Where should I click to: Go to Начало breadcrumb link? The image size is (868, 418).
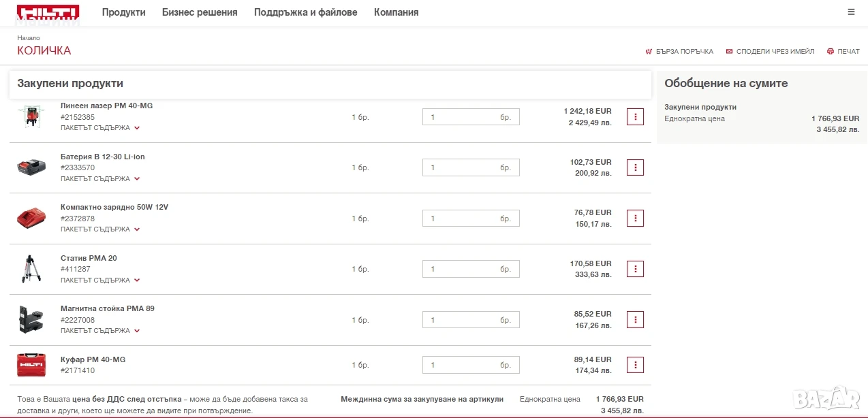coord(29,38)
